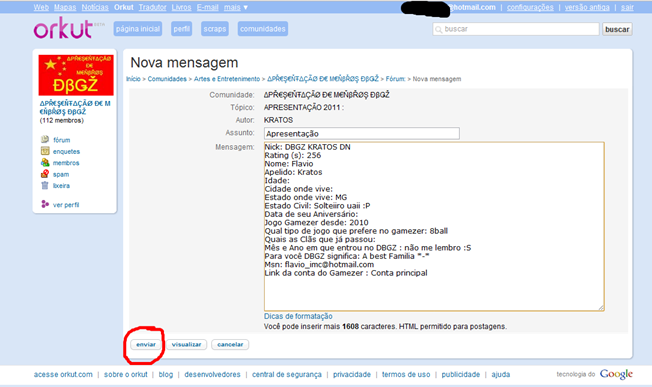This screenshot has height=387, width=652.
Task: Click the Google logo in footer
Action: pyautogui.click(x=616, y=374)
